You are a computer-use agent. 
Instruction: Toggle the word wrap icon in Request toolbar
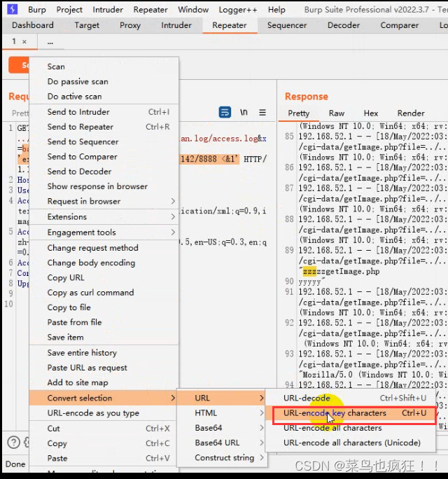point(225,112)
